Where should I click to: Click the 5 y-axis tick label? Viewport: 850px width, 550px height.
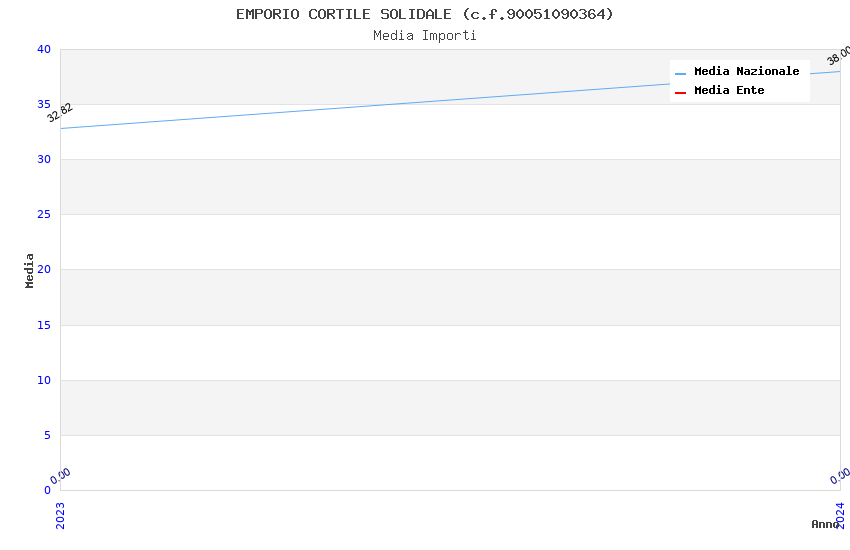pos(48,435)
